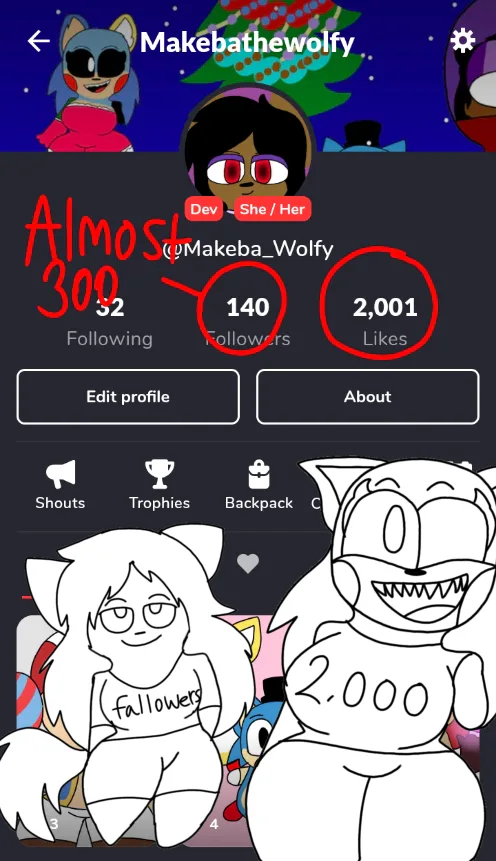The width and height of the screenshot is (496, 861).
Task: Open settings via the gear icon
Action: (462, 41)
